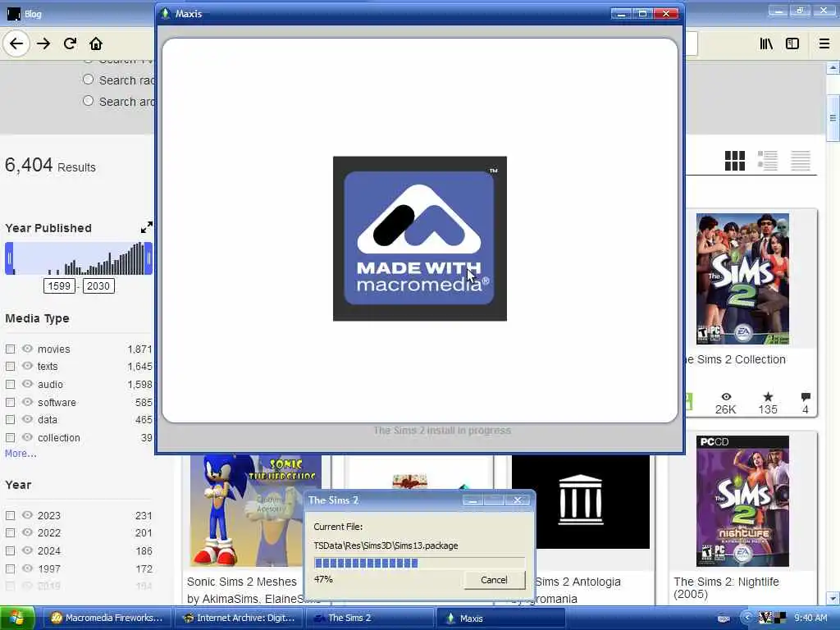The image size is (840, 630).
Task: Show only movies via its eye icon
Action: [27, 349]
